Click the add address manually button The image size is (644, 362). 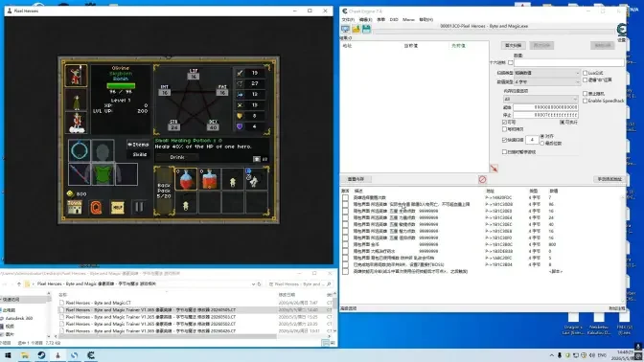tap(609, 179)
